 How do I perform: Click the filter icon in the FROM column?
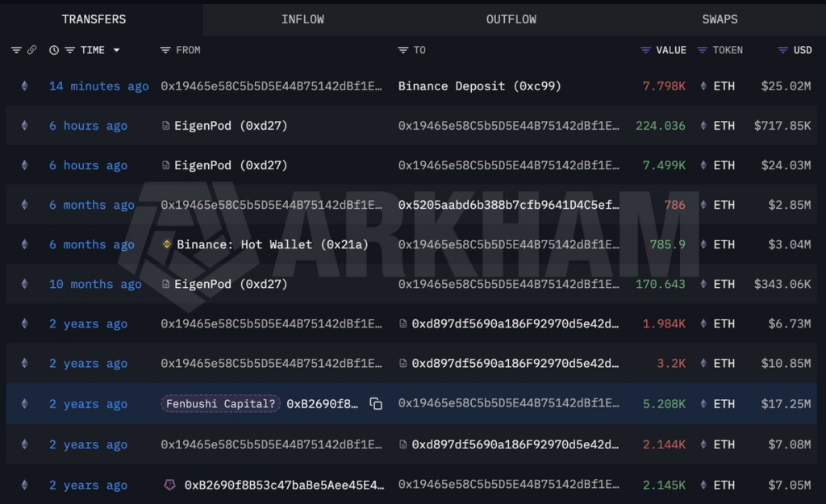click(166, 49)
